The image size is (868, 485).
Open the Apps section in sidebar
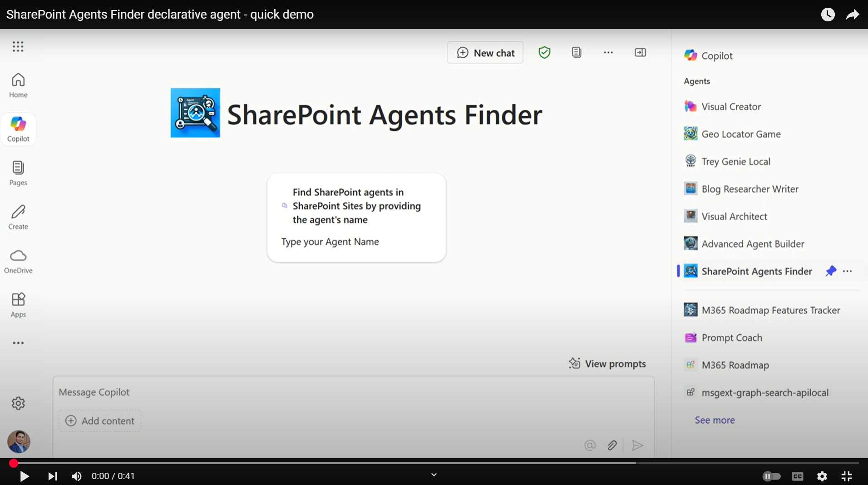(18, 304)
